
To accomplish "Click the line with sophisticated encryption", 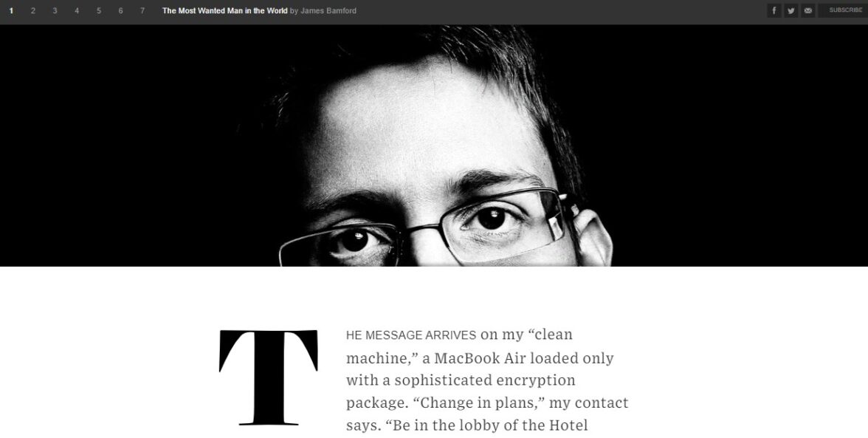I will [461, 380].
